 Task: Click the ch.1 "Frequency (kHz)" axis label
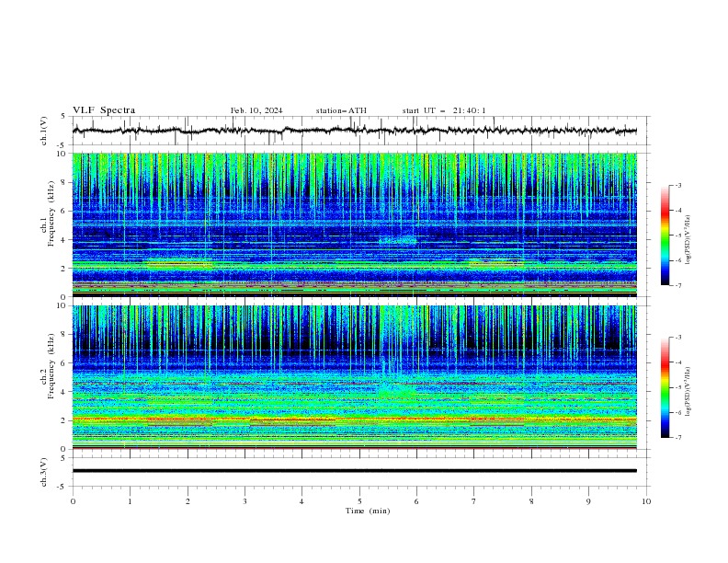(51, 213)
